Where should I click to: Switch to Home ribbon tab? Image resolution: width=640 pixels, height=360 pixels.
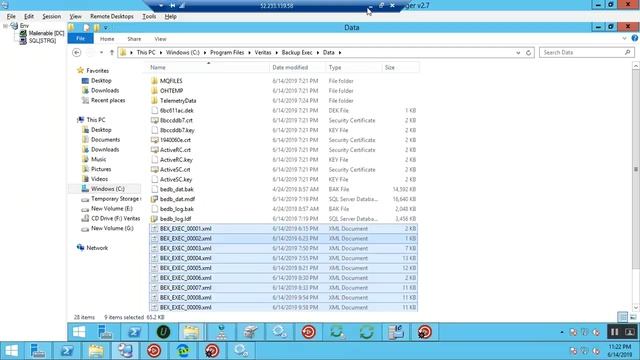point(107,39)
